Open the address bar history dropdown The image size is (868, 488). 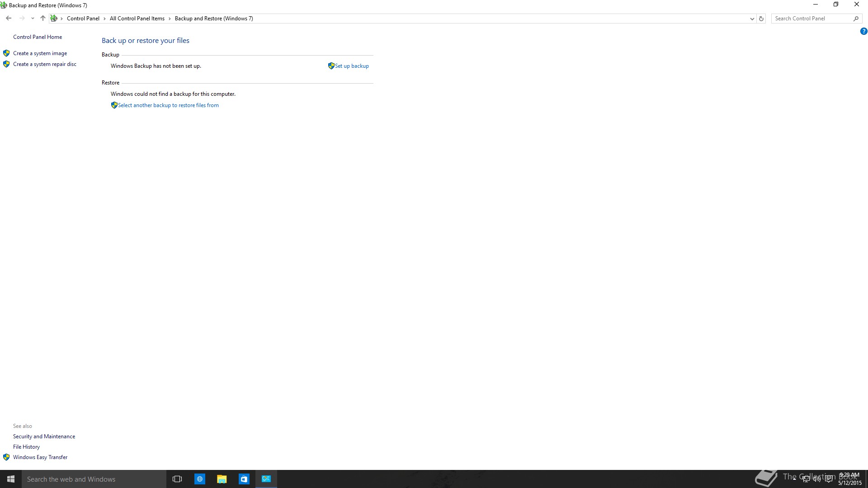coord(752,19)
